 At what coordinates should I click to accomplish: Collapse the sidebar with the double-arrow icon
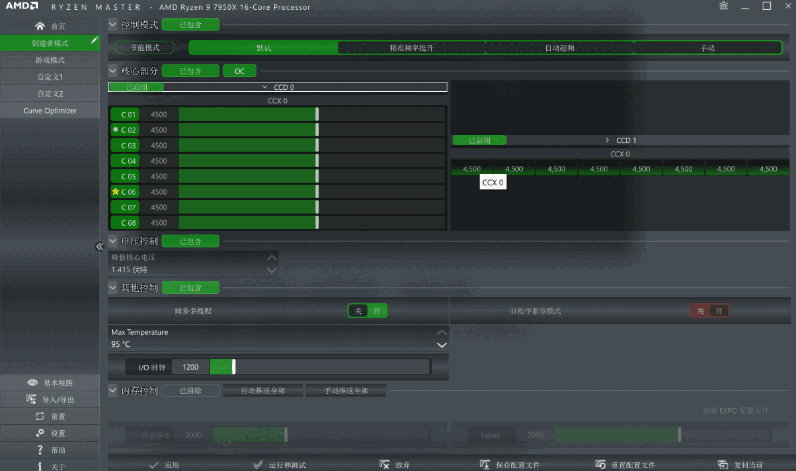pos(100,246)
